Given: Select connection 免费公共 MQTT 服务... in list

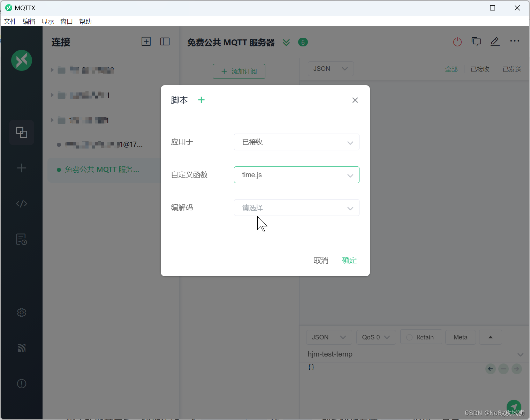Looking at the screenshot, I should coord(104,170).
